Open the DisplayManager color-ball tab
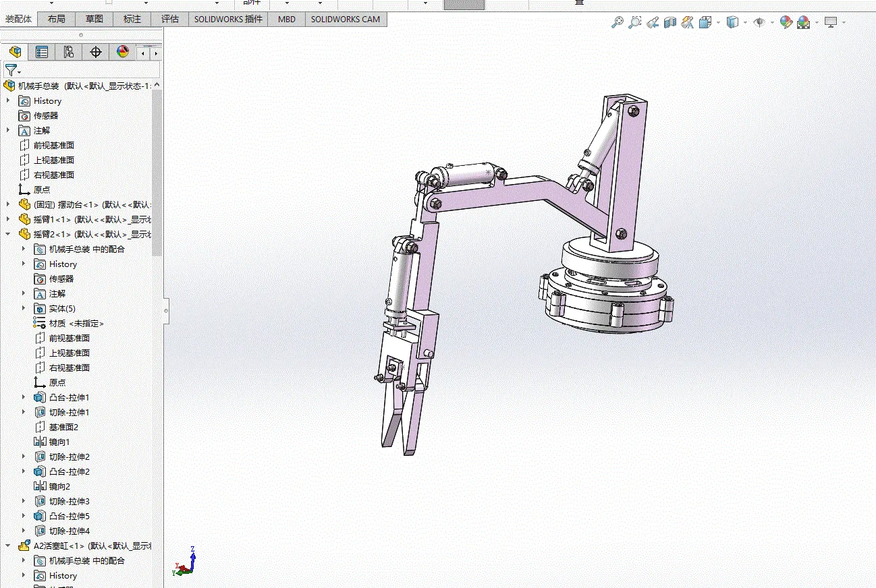 [122, 52]
